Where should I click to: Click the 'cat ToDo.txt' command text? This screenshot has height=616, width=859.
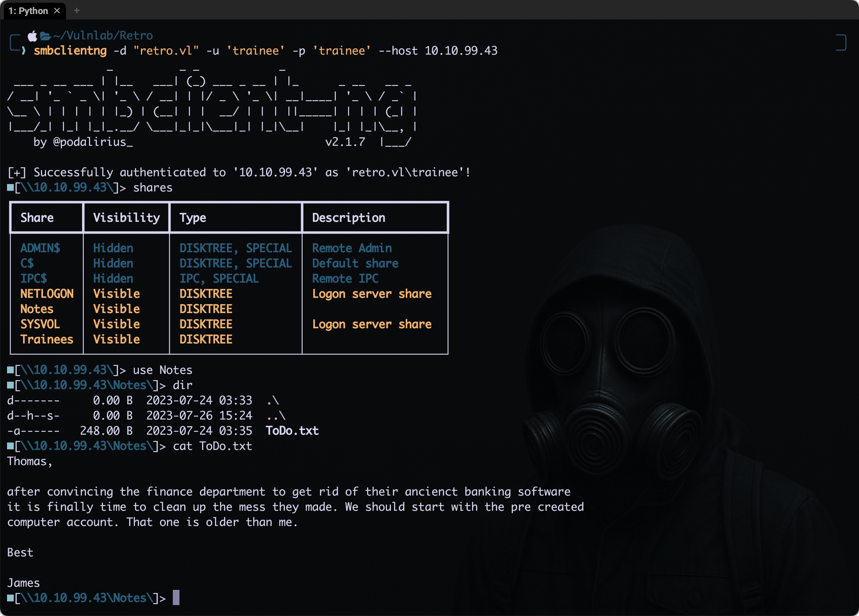point(213,446)
